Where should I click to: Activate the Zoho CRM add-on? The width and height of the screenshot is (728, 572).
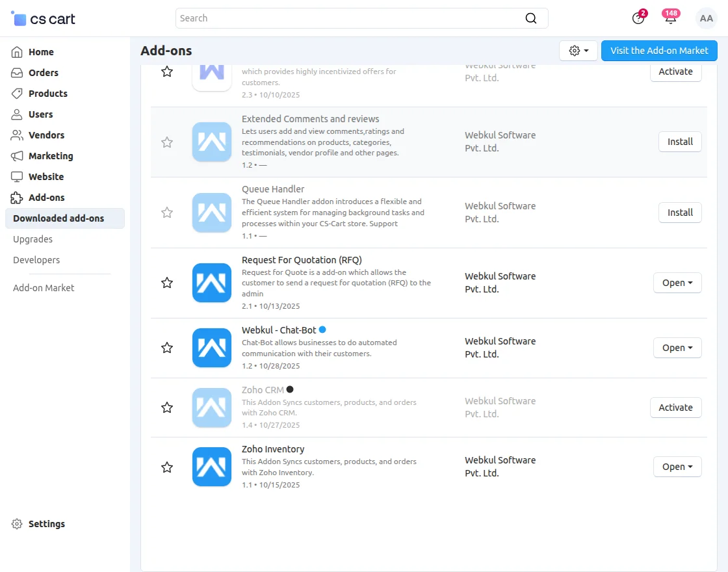675,407
